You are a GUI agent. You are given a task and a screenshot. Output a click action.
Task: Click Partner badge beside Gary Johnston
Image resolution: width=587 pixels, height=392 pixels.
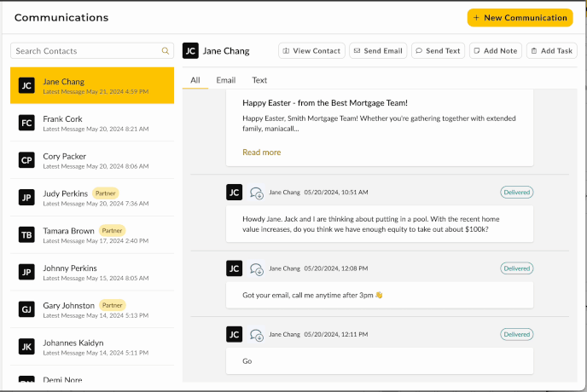coord(113,305)
